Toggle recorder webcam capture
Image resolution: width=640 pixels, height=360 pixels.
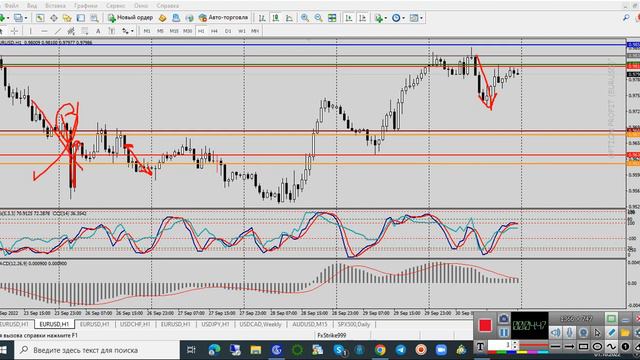583,333
